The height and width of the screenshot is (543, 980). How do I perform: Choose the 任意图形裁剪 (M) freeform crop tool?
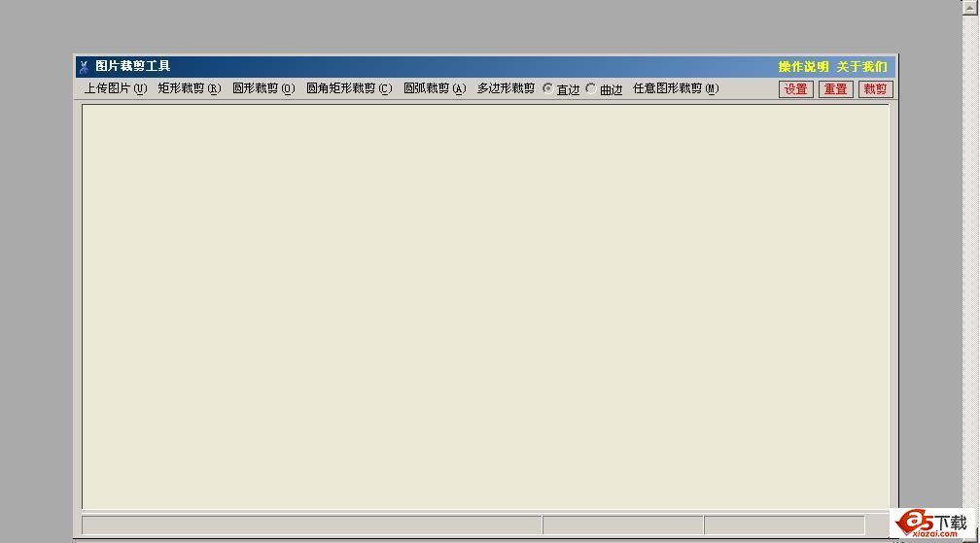click(x=676, y=88)
